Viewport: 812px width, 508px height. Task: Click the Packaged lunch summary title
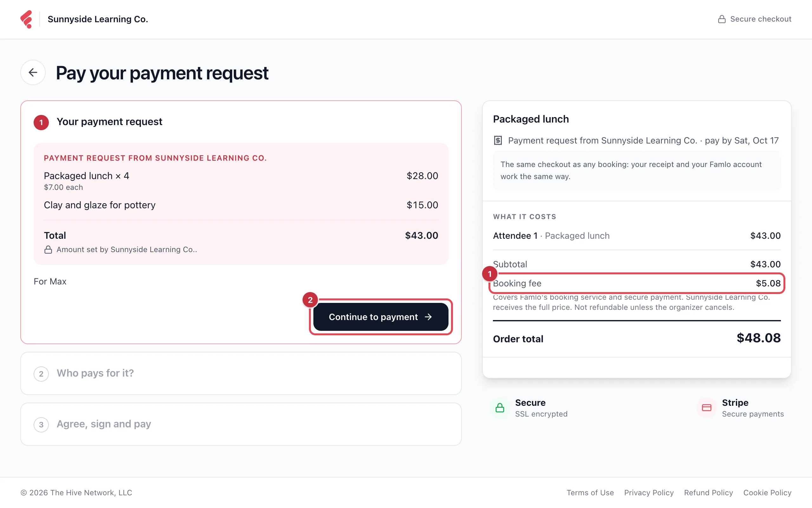[x=531, y=119]
